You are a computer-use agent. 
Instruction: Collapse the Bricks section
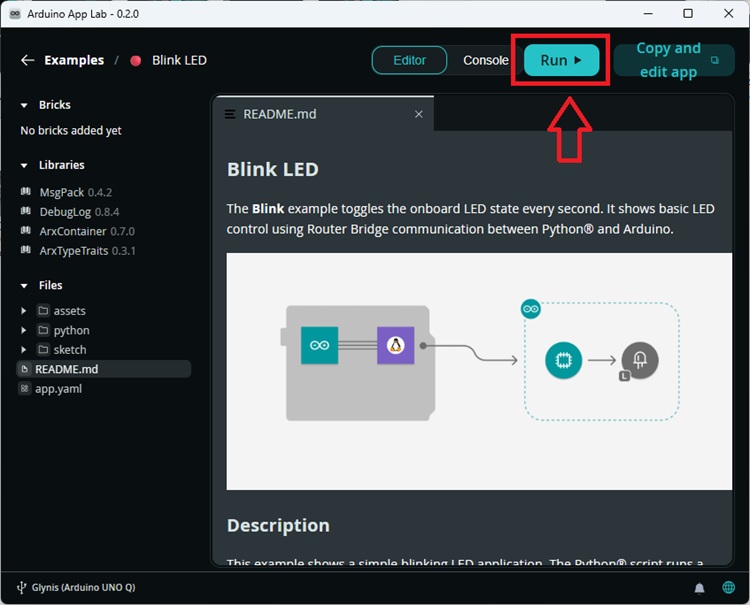pos(24,105)
